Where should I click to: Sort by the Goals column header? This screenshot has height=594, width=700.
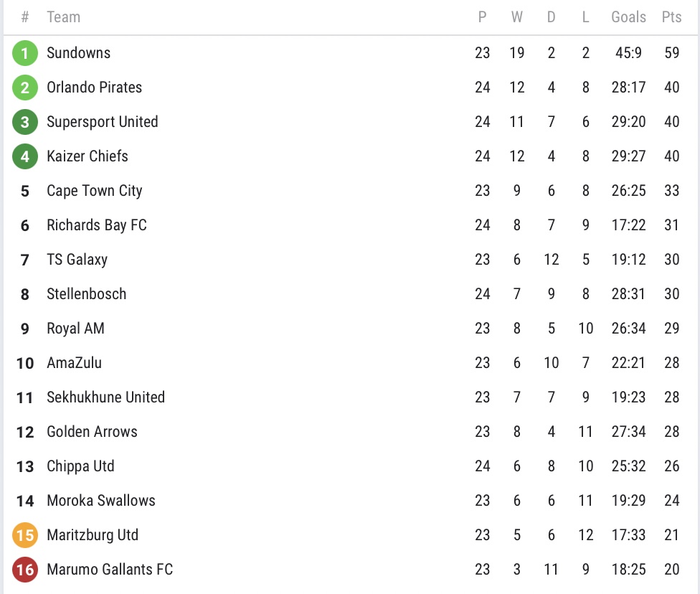[x=628, y=17]
